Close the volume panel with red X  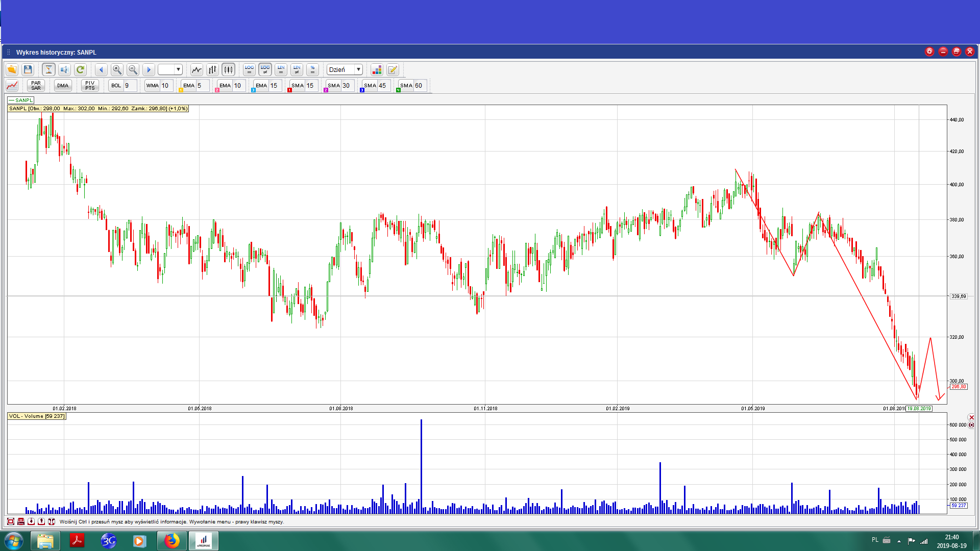tap(971, 417)
